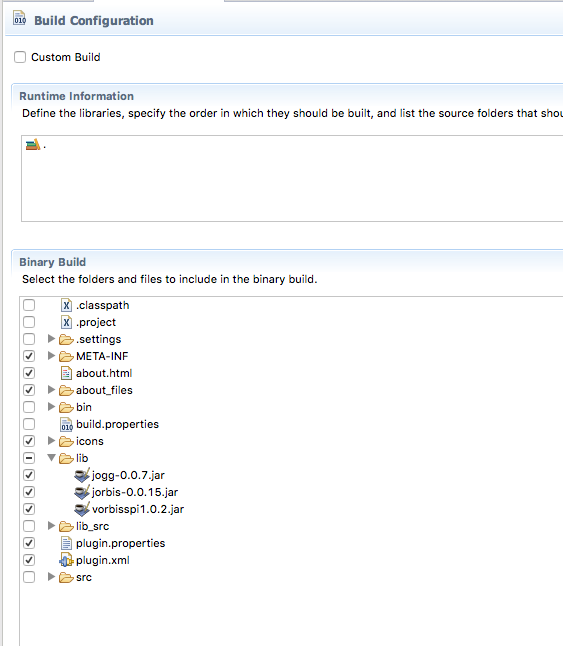
Task: Click the jogg-0.0.7.jar library icon
Action: (82, 475)
